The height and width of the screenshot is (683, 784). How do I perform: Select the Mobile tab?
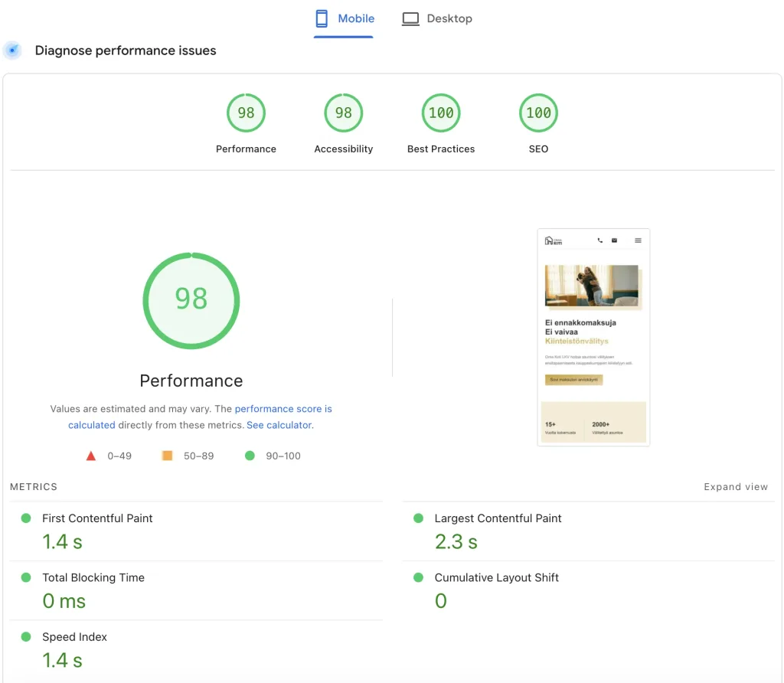coord(344,18)
